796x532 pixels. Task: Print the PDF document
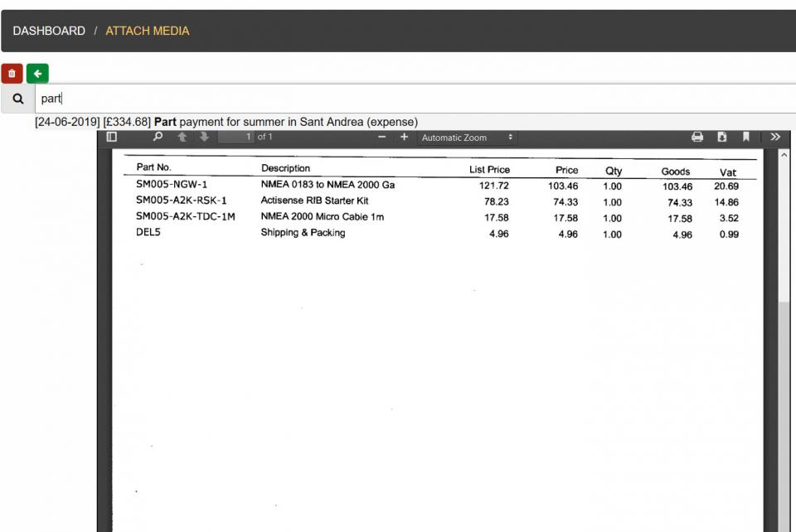tap(697, 138)
